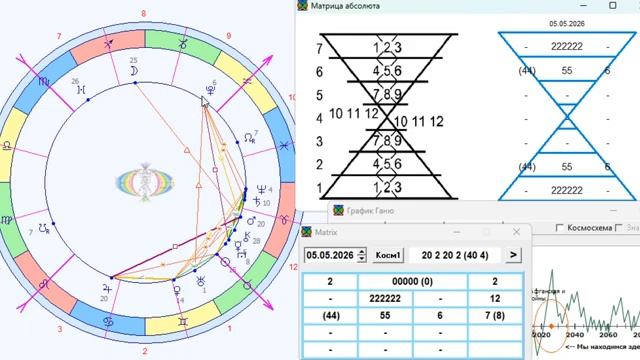This screenshot has height=360, width=640.
Task: Click the Taurus sign on the zodiac ring
Action: (247, 285)
